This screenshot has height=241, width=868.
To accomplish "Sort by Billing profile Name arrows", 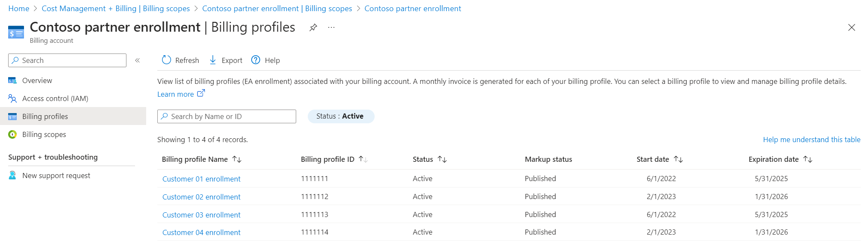I will (237, 159).
